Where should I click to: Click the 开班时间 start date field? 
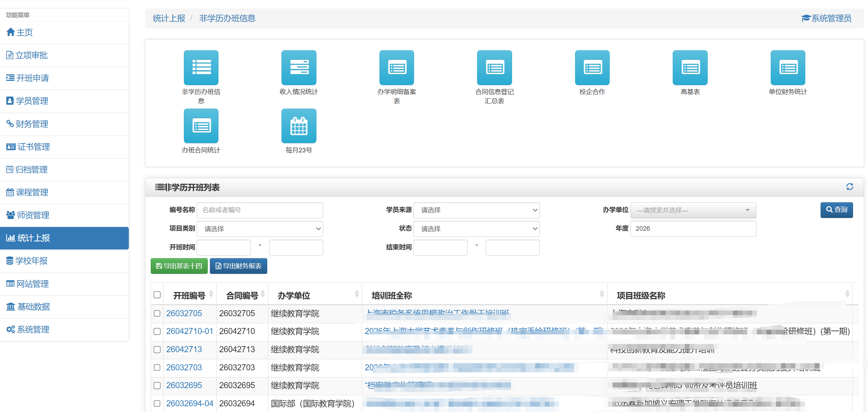pyautogui.click(x=224, y=247)
